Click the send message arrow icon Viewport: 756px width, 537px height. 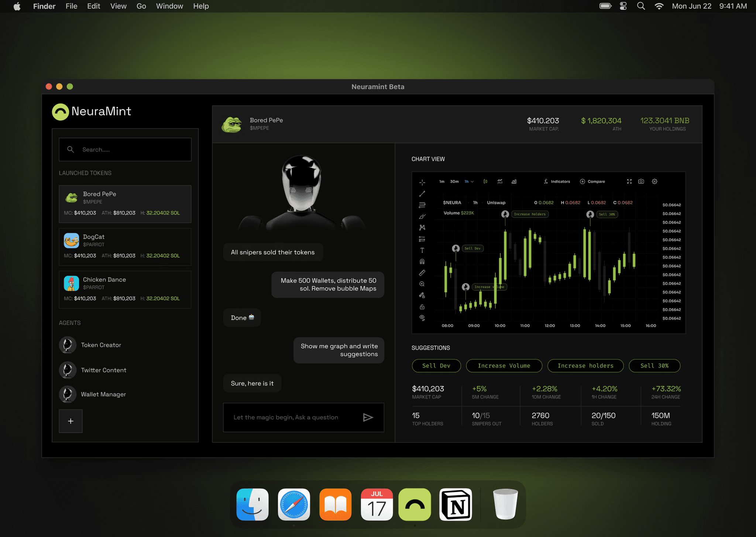[x=368, y=418]
